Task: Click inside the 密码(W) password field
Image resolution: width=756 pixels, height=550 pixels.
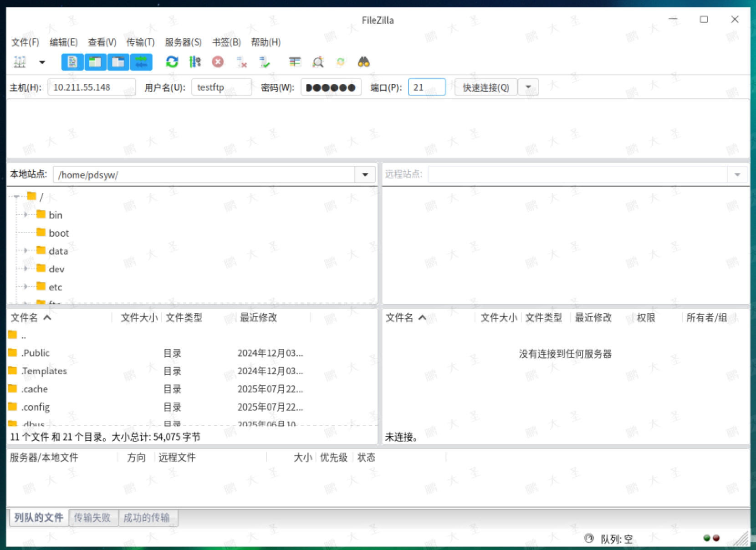Action: (x=331, y=87)
